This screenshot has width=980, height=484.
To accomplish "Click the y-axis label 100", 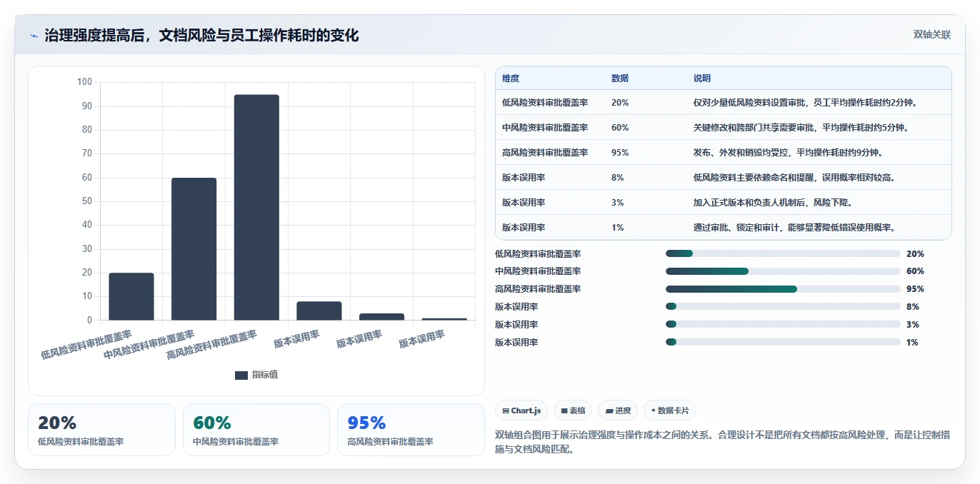I will [x=84, y=82].
